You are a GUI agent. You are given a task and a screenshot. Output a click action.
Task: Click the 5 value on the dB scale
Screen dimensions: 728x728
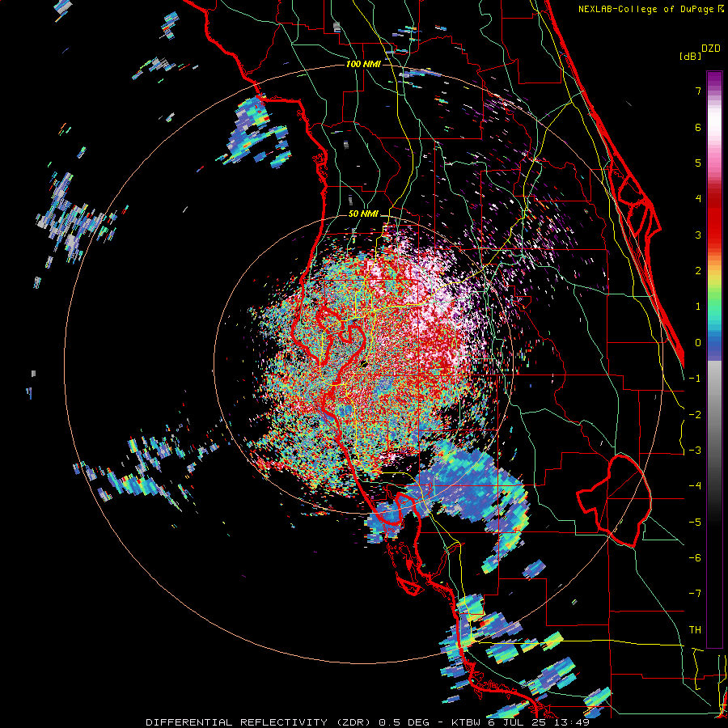tap(698, 163)
